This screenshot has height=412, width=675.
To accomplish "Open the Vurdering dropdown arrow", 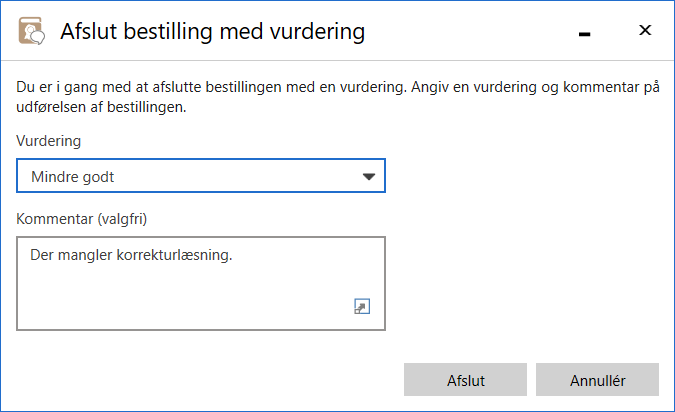I will 369,177.
